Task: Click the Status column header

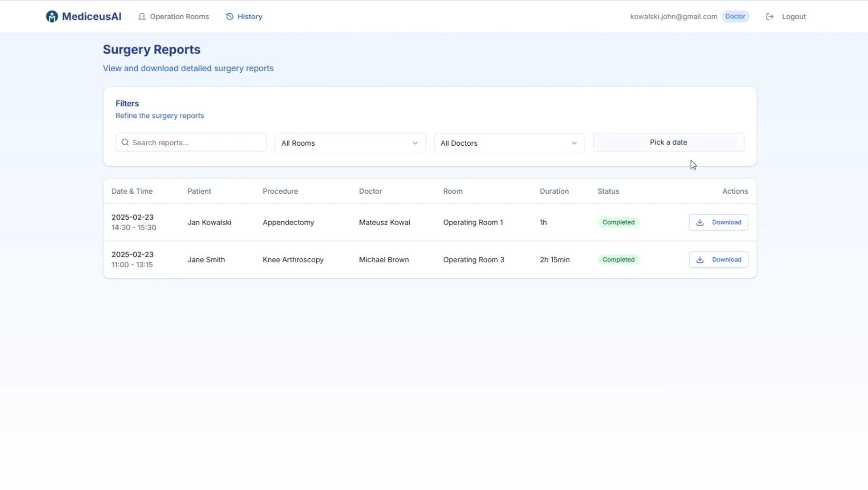Action: coord(608,191)
